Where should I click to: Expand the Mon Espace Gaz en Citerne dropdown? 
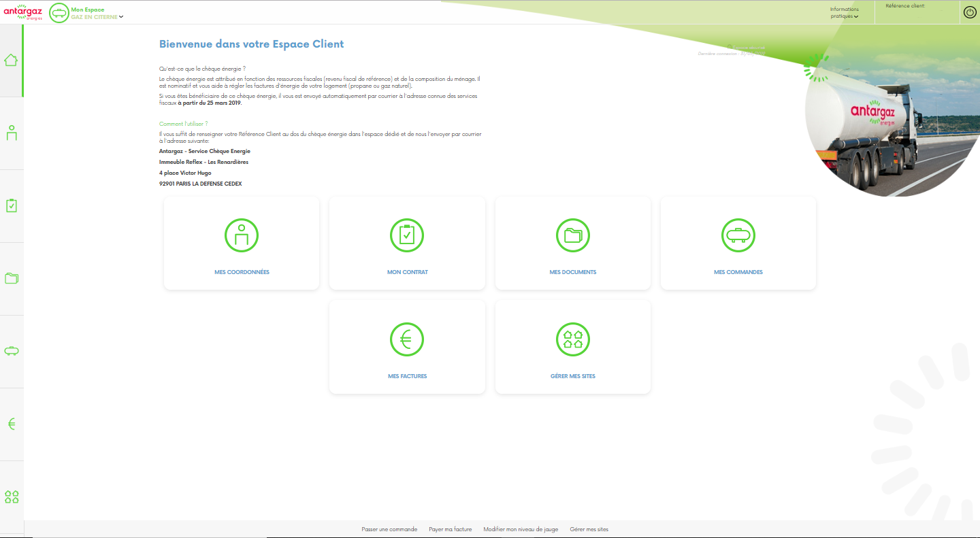[97, 13]
